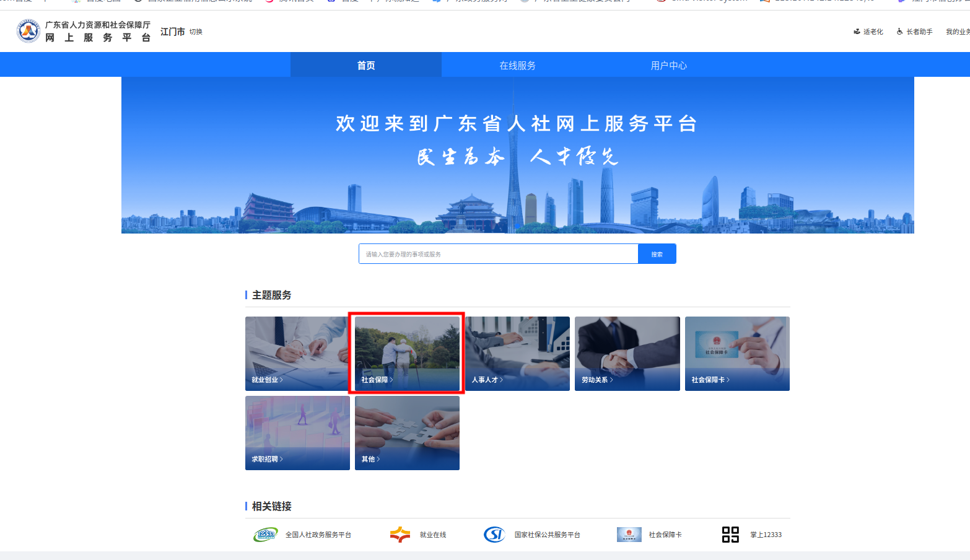Select the 首页 navigation tab
The image size is (970, 560).
pyautogui.click(x=366, y=65)
